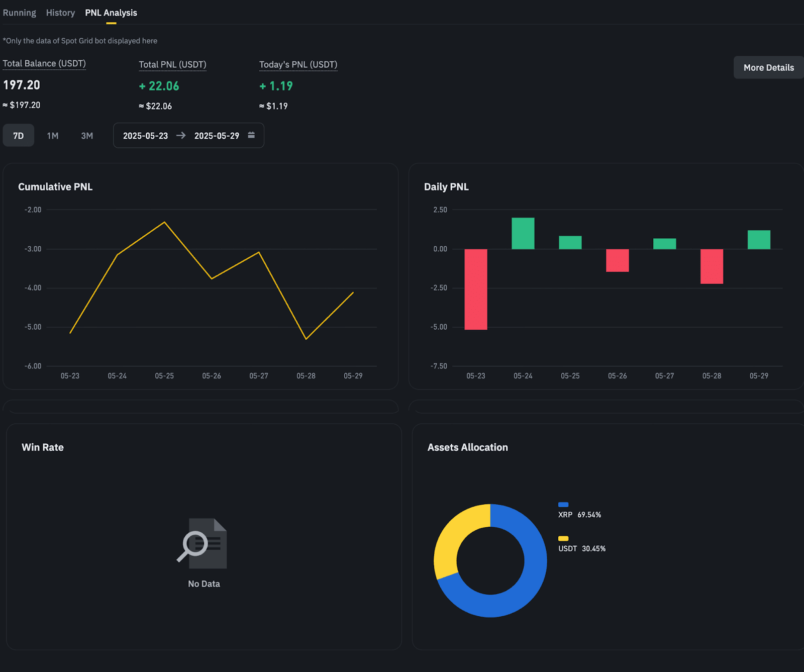Image resolution: width=804 pixels, height=672 pixels.
Task: Expand the Assets Allocation panel
Action: pos(467,447)
